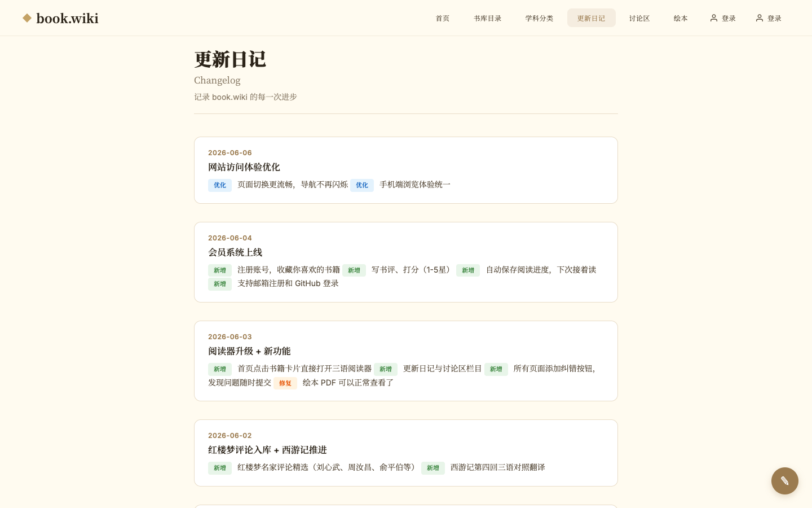The width and height of the screenshot is (812, 508).
Task: Click the text 记录 book.wiki 的每一次进步
Action: (245, 97)
